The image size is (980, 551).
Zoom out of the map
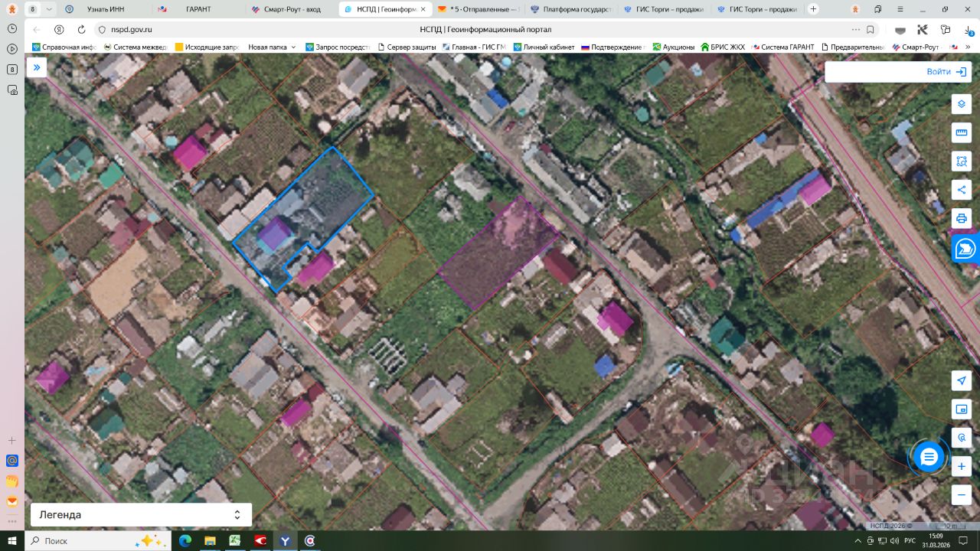962,494
